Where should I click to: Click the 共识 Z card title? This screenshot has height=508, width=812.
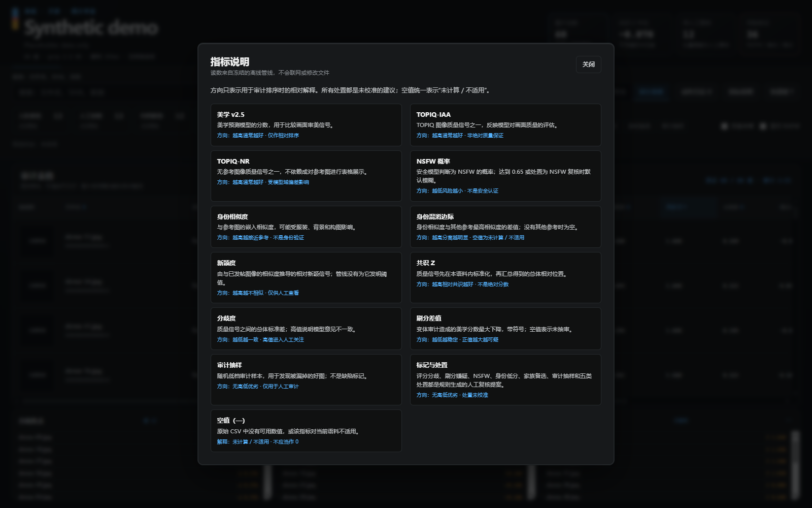click(426, 263)
